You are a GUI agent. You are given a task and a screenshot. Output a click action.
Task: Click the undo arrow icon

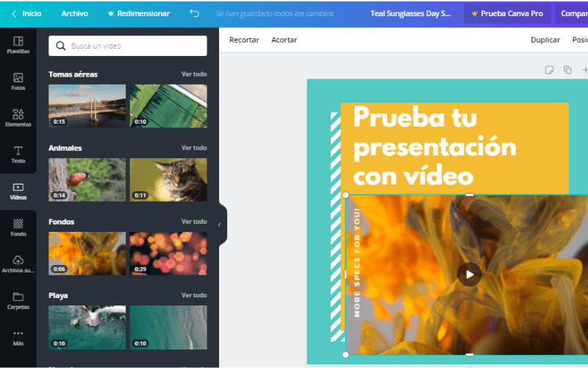(194, 13)
